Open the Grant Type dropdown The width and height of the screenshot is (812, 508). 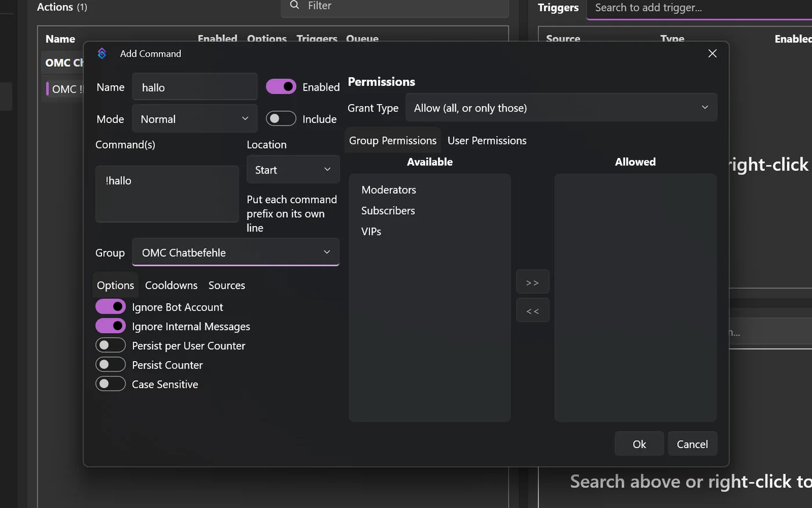pos(561,107)
